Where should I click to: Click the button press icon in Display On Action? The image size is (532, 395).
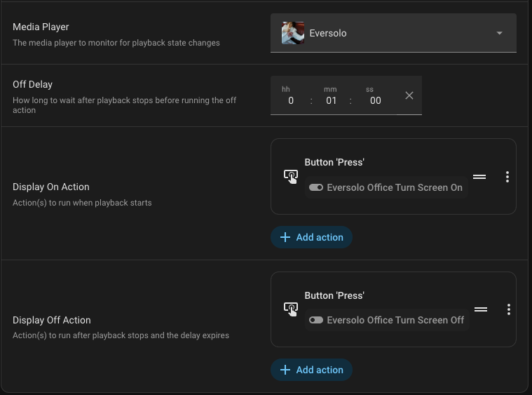coord(290,176)
